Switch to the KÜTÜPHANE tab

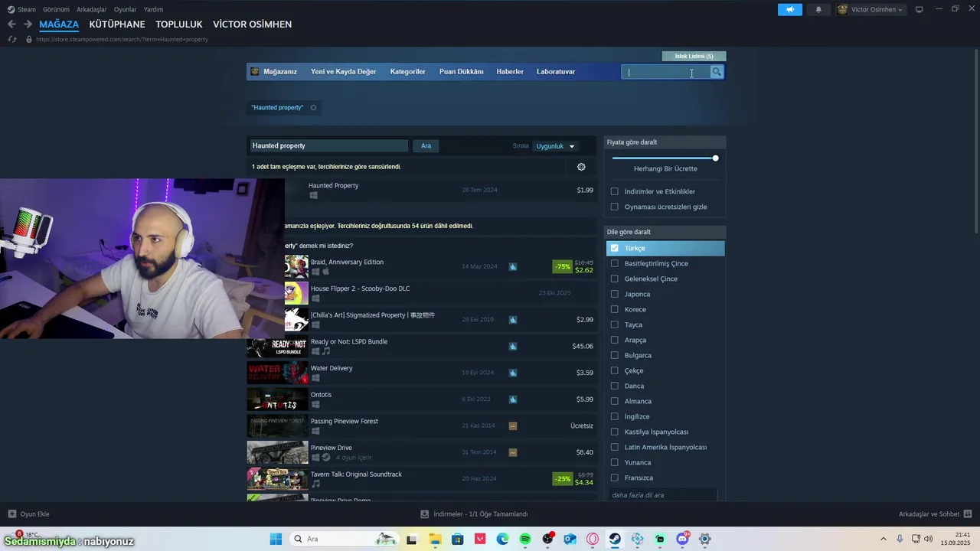click(117, 24)
